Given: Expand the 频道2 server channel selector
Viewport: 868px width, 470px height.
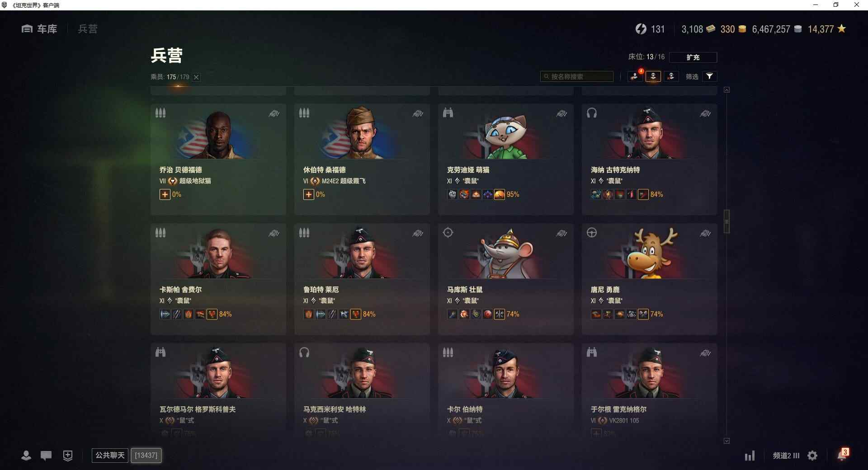Looking at the screenshot, I should pyautogui.click(x=786, y=456).
